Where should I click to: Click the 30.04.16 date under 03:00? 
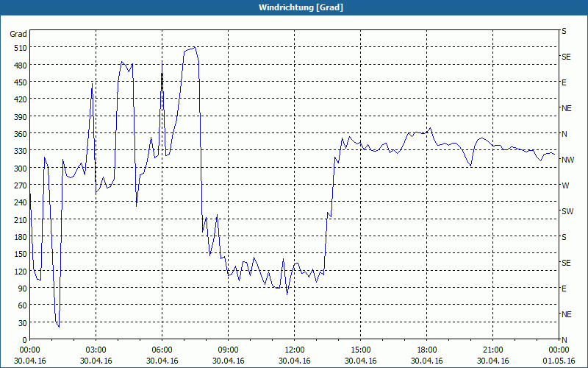pyautogui.click(x=96, y=361)
